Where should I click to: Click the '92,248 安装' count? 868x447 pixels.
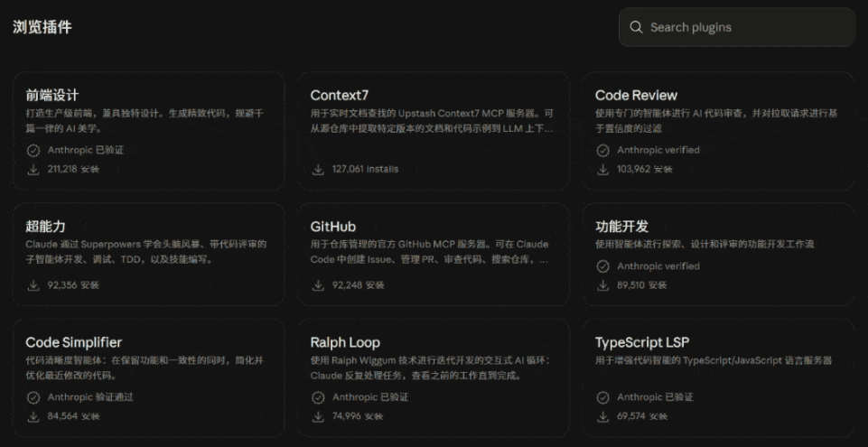click(x=359, y=285)
